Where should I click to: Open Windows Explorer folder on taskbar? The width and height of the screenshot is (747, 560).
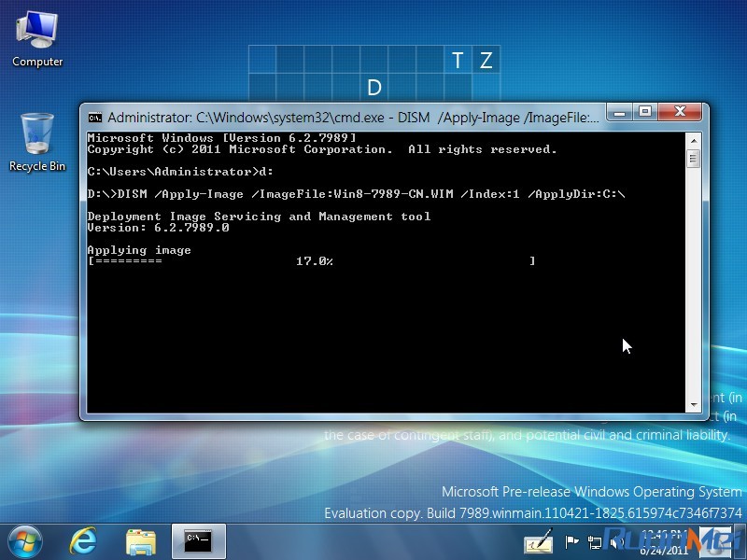141,542
